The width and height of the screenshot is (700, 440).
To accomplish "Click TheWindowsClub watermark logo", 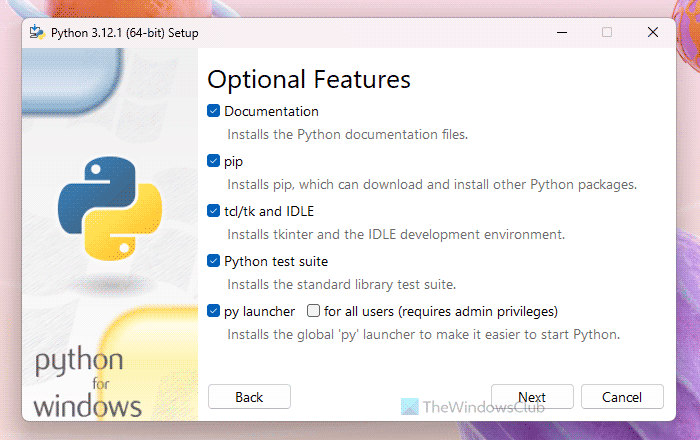I will [x=408, y=407].
